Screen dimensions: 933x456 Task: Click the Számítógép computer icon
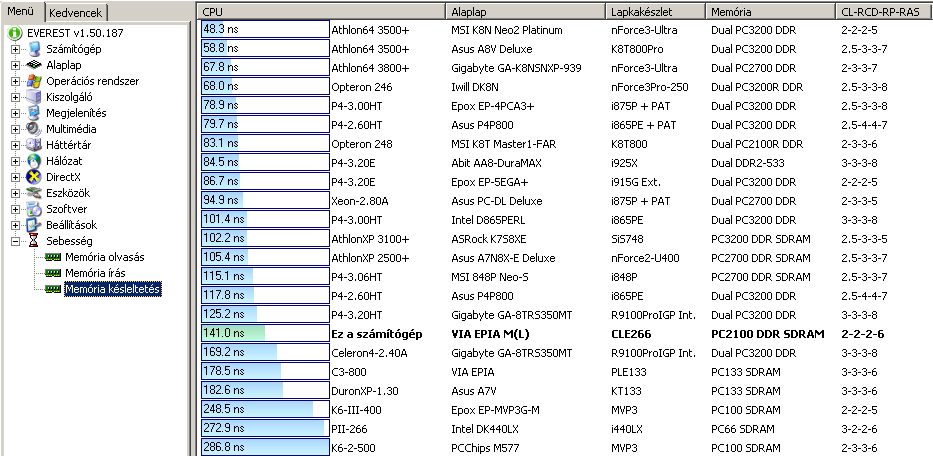[34, 49]
